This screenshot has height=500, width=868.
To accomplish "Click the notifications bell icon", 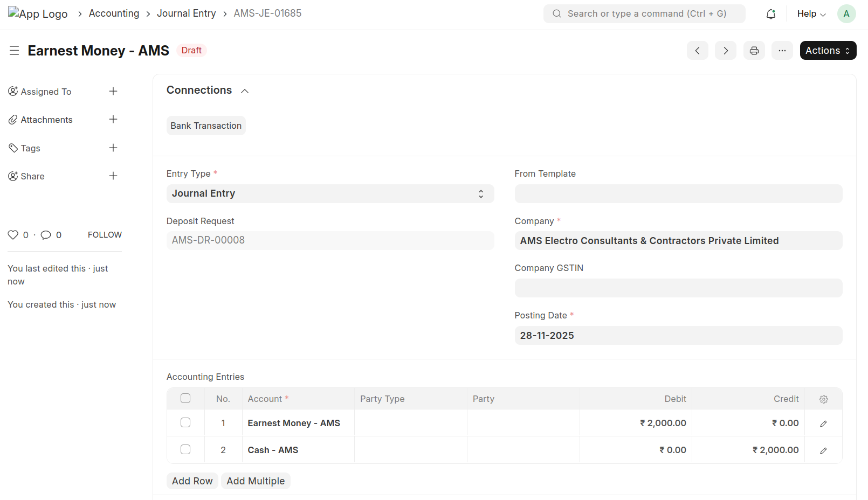I will pos(770,14).
